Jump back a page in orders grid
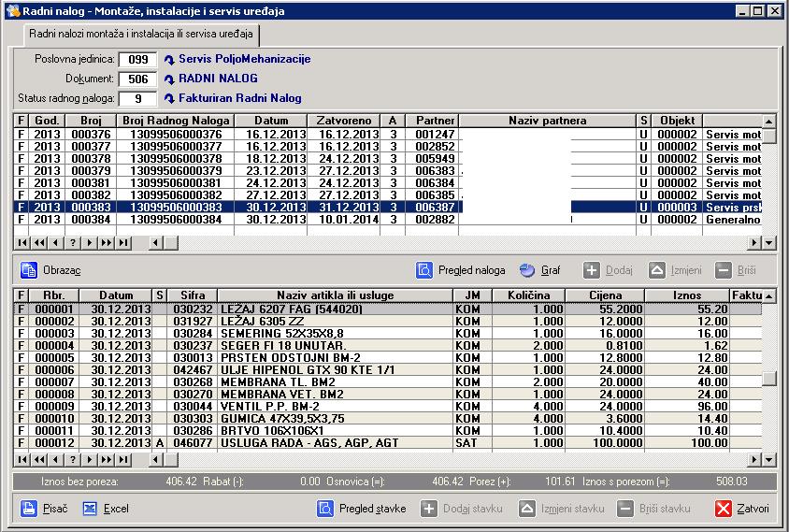This screenshot has width=789, height=532. pyautogui.click(x=38, y=243)
